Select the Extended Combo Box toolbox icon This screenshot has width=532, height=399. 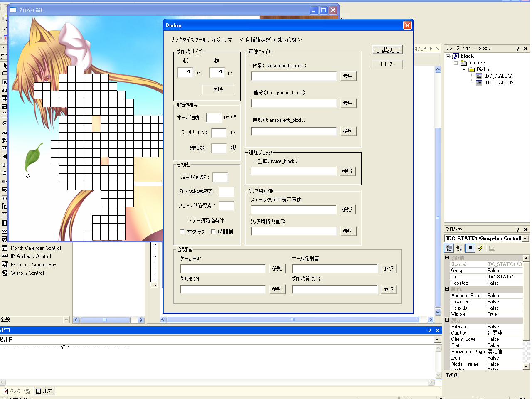pos(5,265)
